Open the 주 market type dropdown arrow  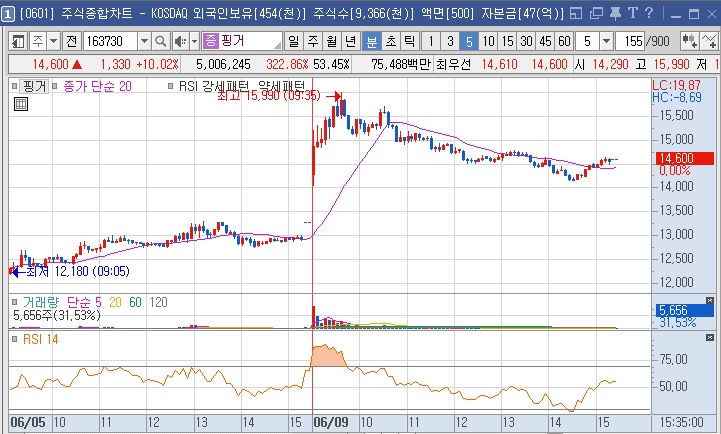54,41
